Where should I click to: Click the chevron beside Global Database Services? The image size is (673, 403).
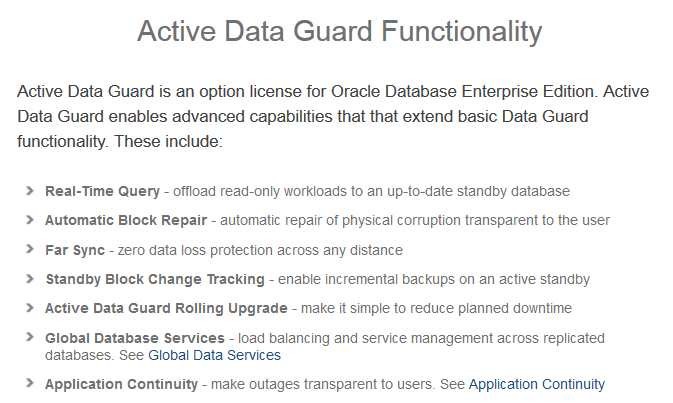(x=30, y=337)
